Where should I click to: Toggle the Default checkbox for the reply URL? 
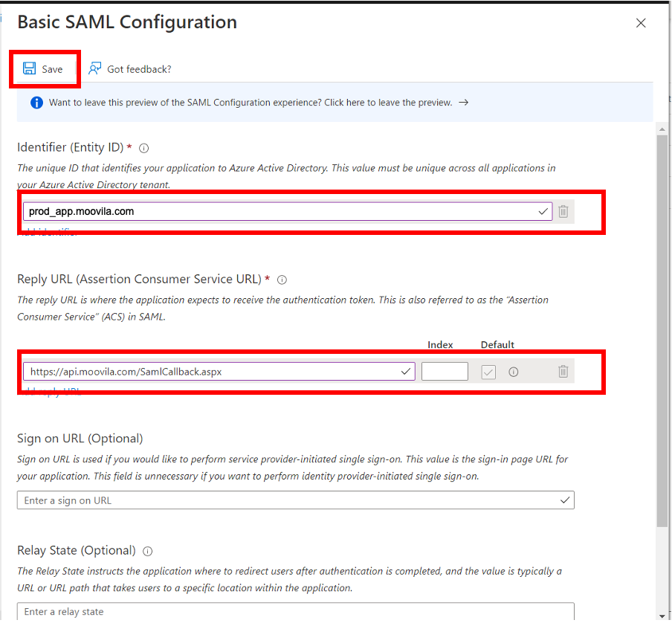[488, 372]
